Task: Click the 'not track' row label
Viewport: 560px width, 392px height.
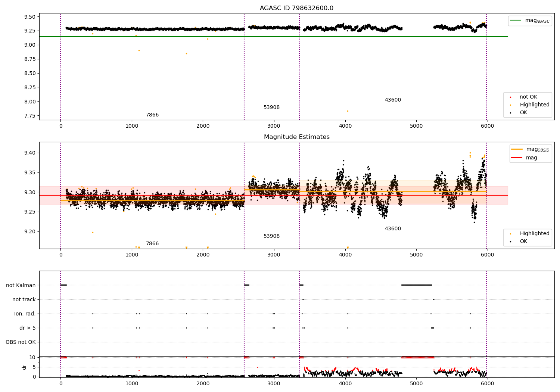Action: (24, 300)
